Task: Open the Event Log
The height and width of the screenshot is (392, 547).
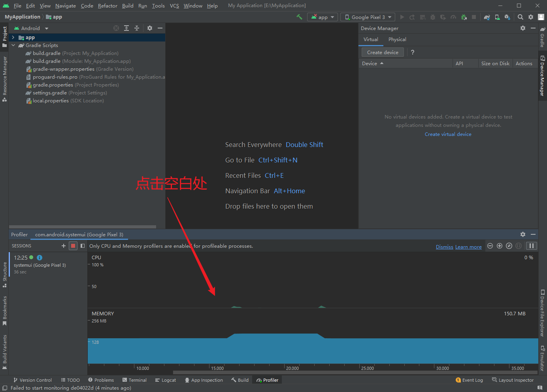Action: point(469,380)
